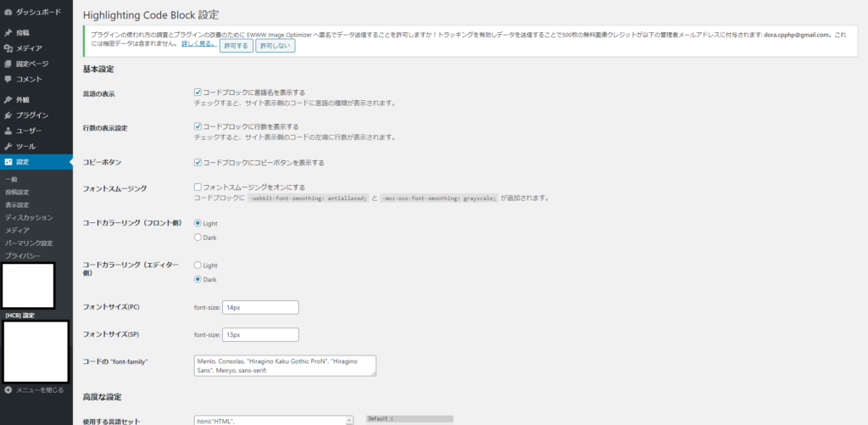
Task: Click 許可しない button in notice
Action: (x=275, y=46)
